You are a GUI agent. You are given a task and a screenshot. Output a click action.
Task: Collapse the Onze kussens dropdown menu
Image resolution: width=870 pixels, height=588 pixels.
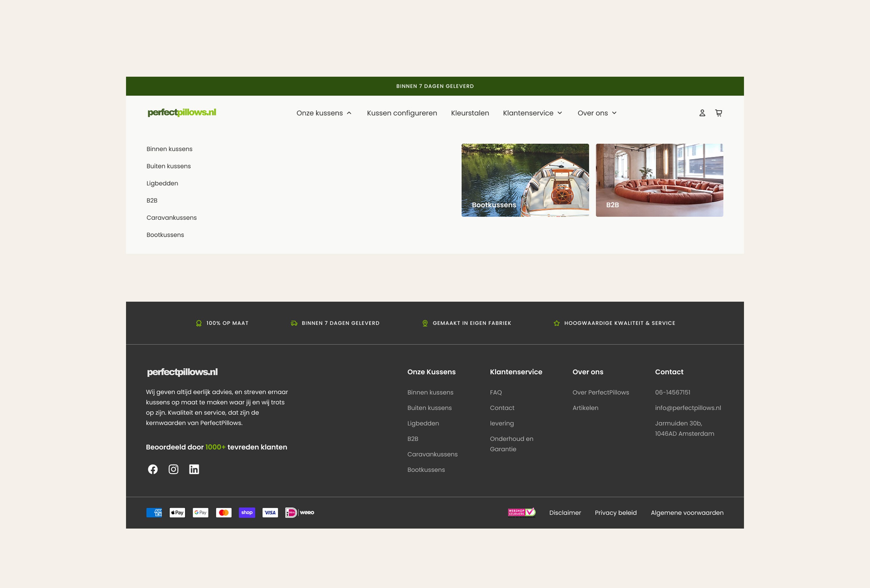pos(324,113)
